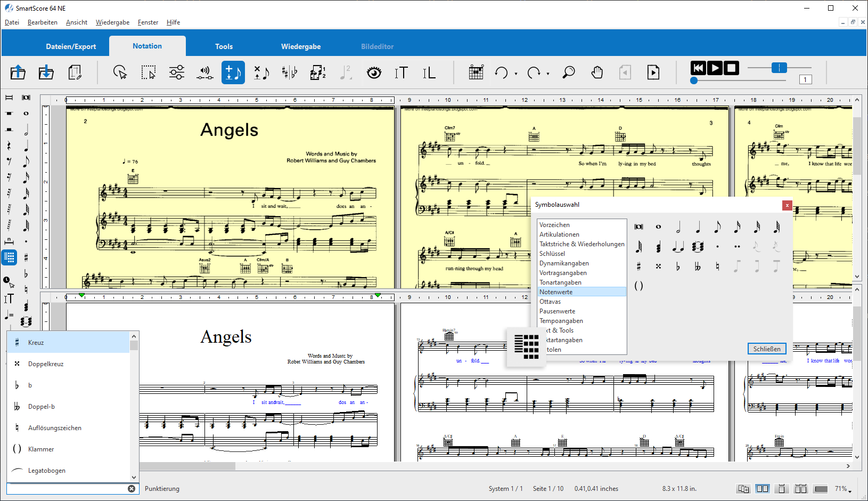Click the tempo slider handle
868x501 pixels.
(x=779, y=68)
